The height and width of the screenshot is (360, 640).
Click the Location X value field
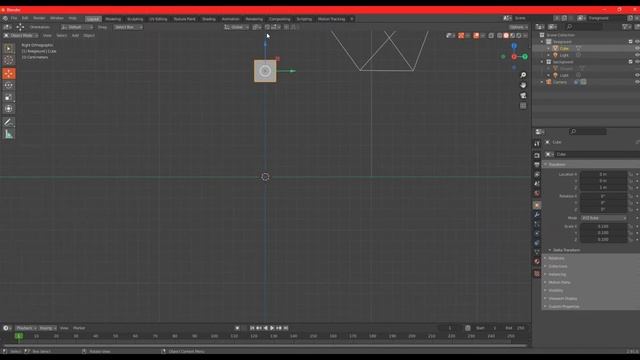coord(604,174)
